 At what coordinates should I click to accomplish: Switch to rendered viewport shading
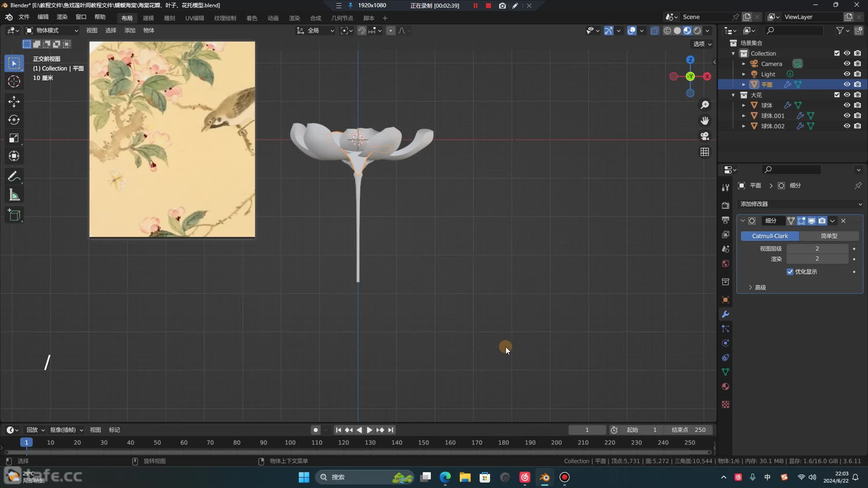pyautogui.click(x=697, y=30)
